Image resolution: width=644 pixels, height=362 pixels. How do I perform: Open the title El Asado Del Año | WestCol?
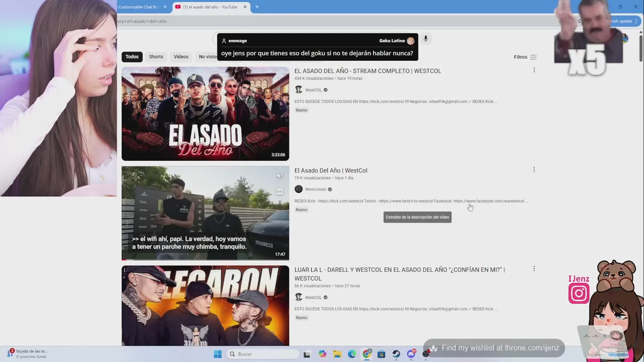[x=331, y=170]
